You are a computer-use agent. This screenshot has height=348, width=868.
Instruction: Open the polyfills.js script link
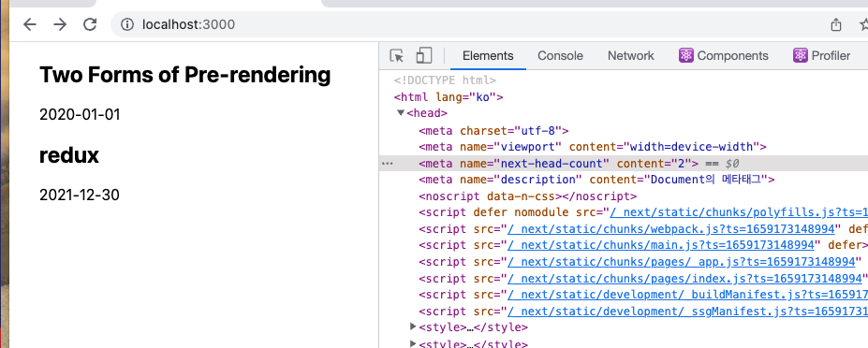point(739,212)
